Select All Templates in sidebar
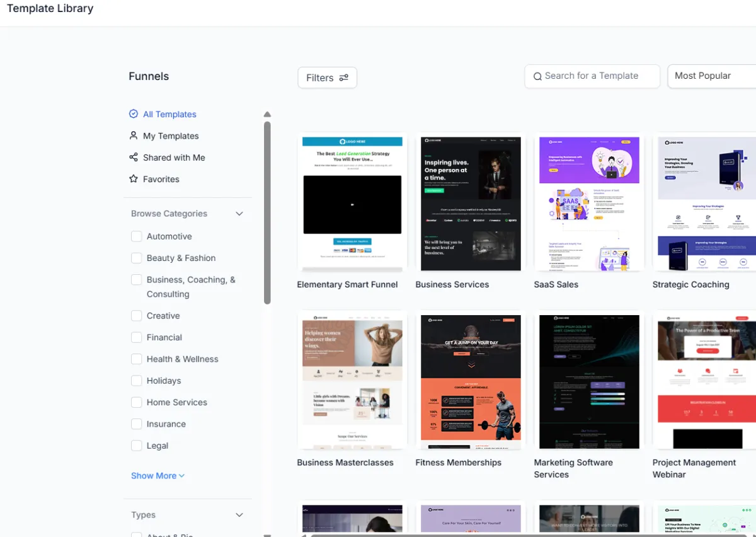 click(x=169, y=114)
